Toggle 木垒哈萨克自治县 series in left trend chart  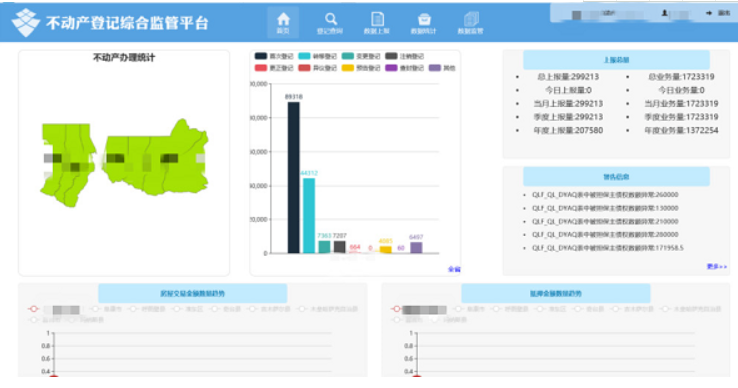328,309
